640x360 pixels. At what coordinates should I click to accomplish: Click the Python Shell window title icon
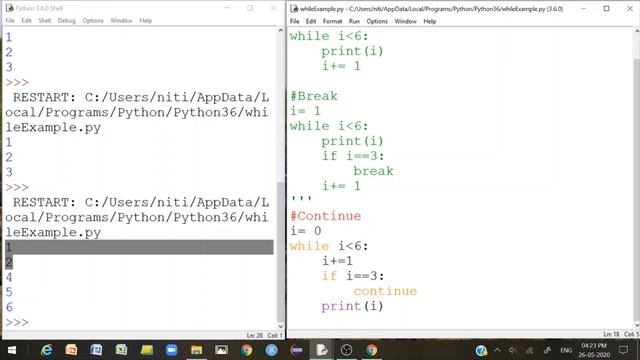(9, 8)
